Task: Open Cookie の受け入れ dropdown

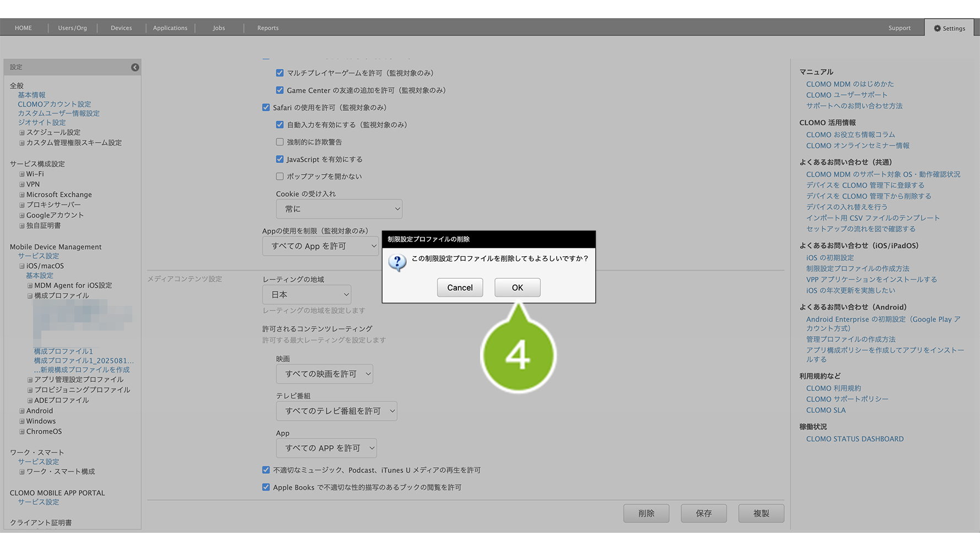Action: (339, 209)
